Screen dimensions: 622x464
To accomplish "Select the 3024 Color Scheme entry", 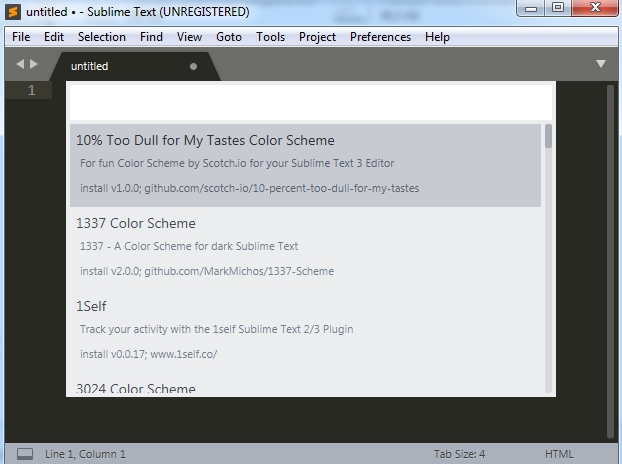I will (x=305, y=384).
